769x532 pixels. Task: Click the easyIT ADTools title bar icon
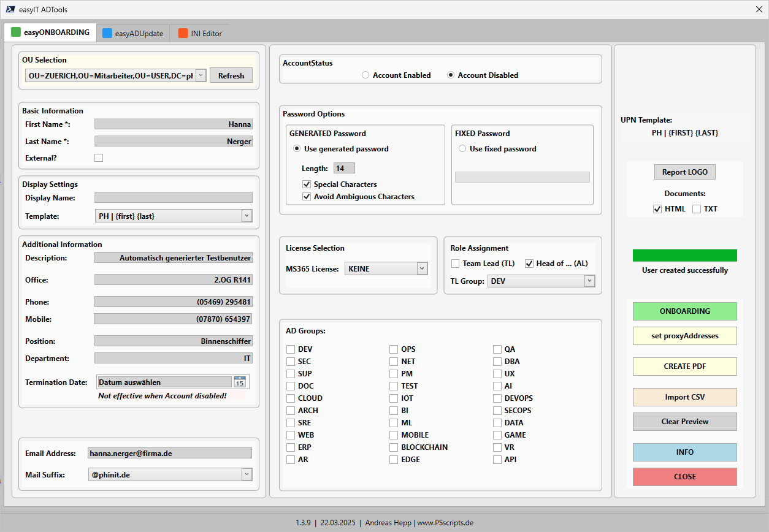10,9
